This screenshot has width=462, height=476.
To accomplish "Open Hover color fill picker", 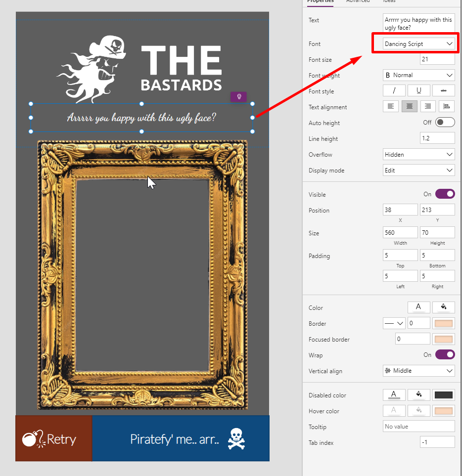I will (x=418, y=410).
